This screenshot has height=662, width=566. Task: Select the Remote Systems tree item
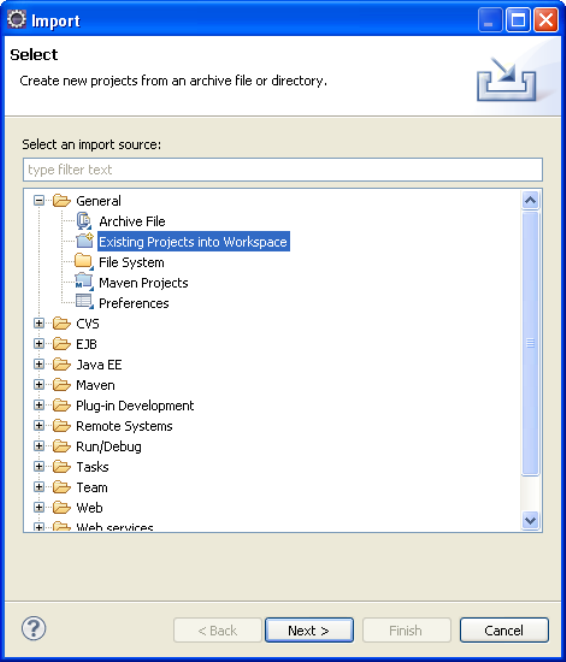(124, 426)
